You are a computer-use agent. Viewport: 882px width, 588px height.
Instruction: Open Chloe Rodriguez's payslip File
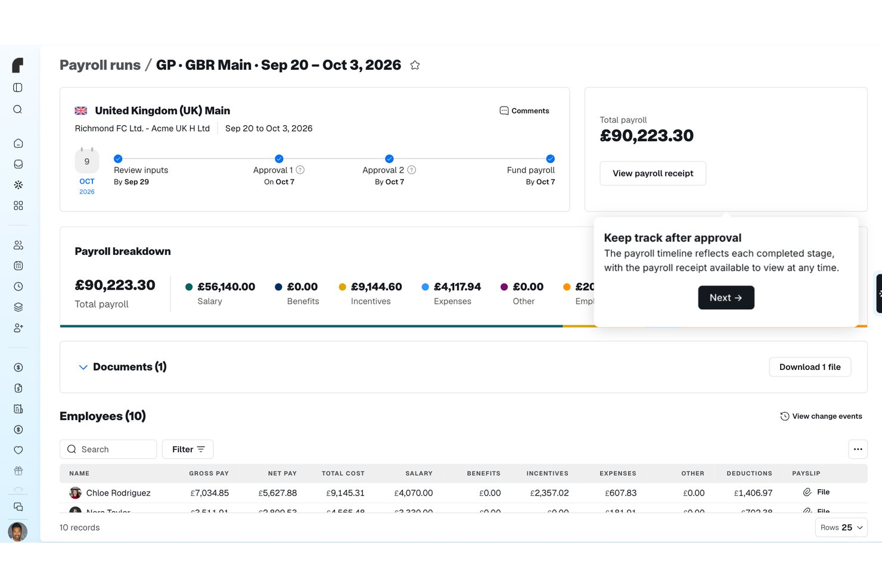(816, 492)
